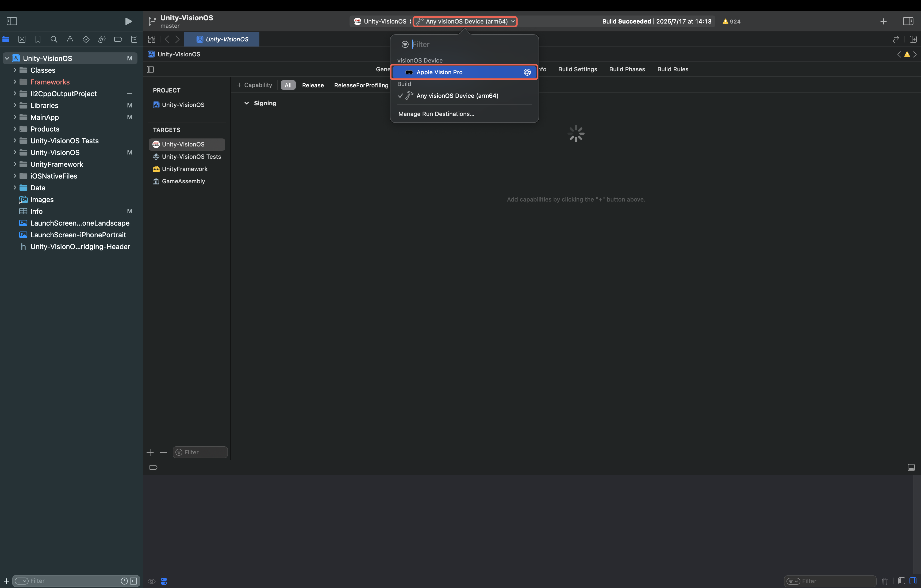The width and height of the screenshot is (921, 588).
Task: Expand the Il2CppOutputProject folder
Action: tap(14, 94)
